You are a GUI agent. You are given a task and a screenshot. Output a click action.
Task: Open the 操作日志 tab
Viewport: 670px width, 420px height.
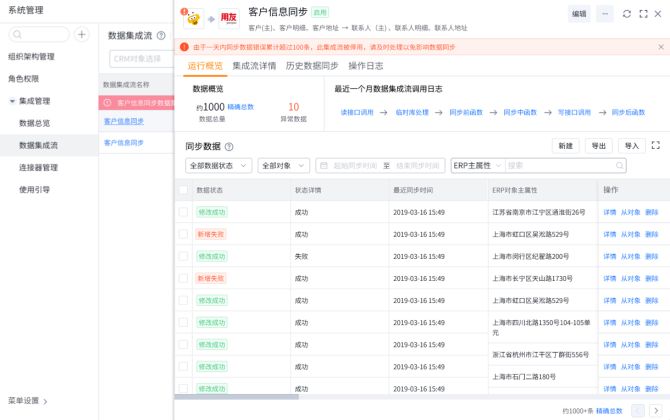point(365,66)
